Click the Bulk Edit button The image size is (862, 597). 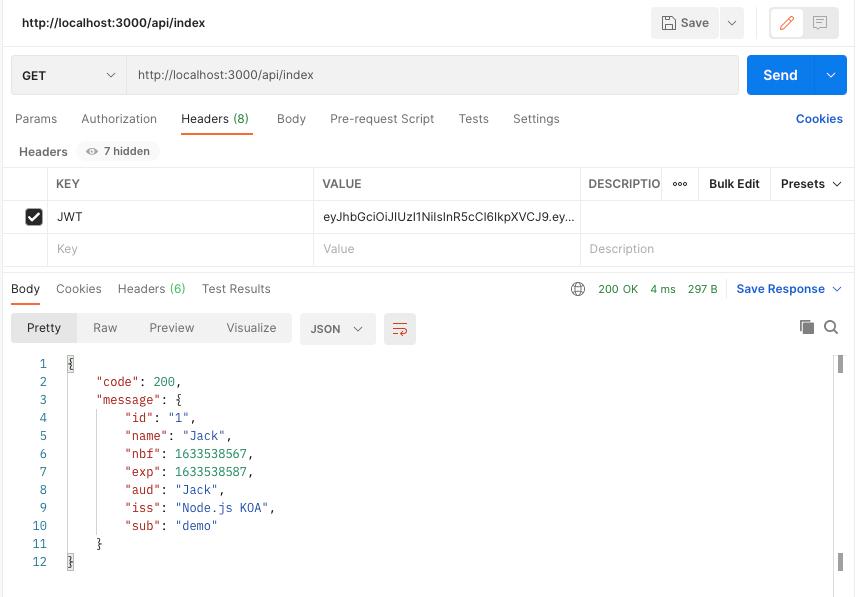734,184
